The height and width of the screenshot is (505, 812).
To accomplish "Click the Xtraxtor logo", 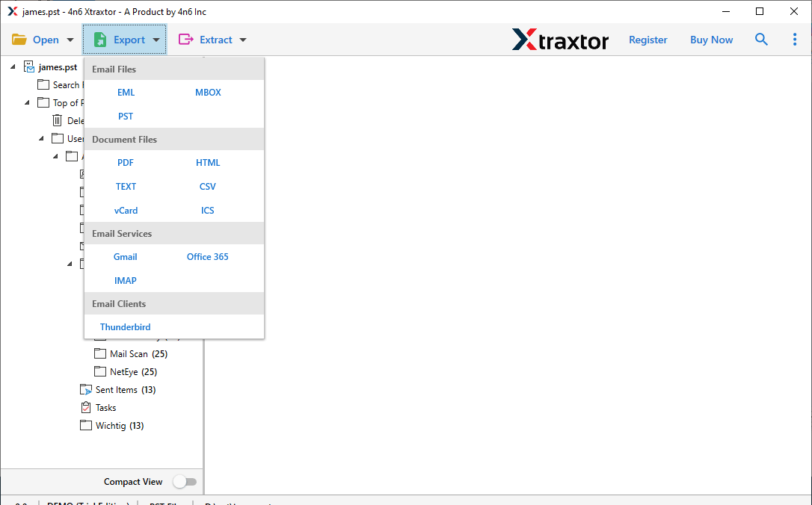I will [560, 40].
